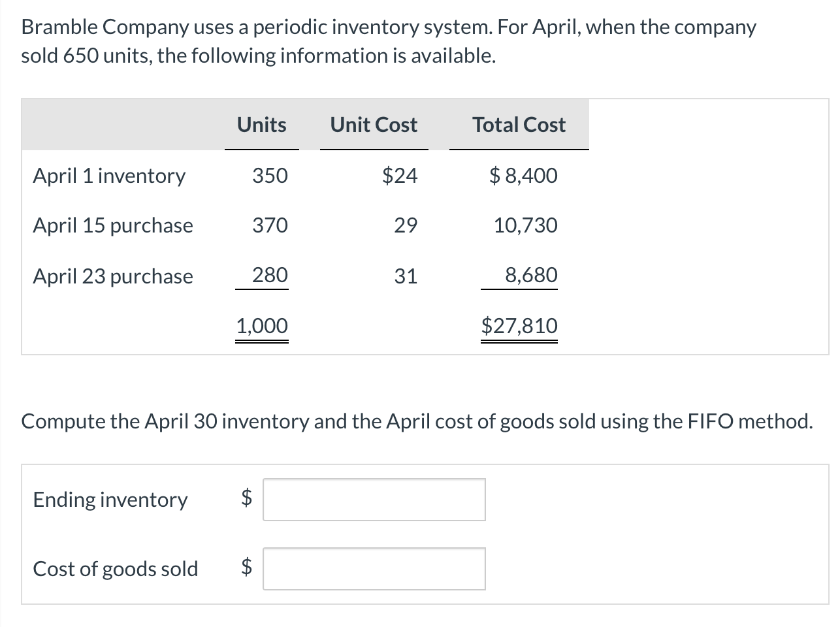The image size is (840, 627).
Task: Click the 280 units cell
Action: tap(270, 275)
